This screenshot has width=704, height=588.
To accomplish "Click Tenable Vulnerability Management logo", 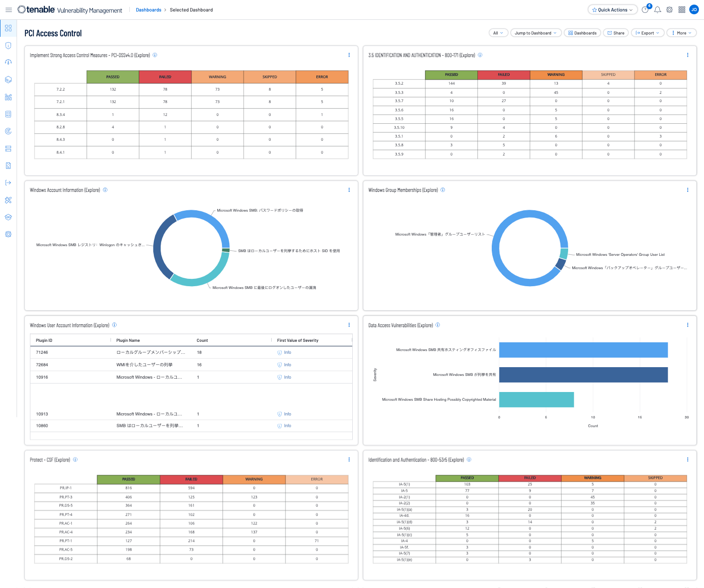I will coord(70,10).
